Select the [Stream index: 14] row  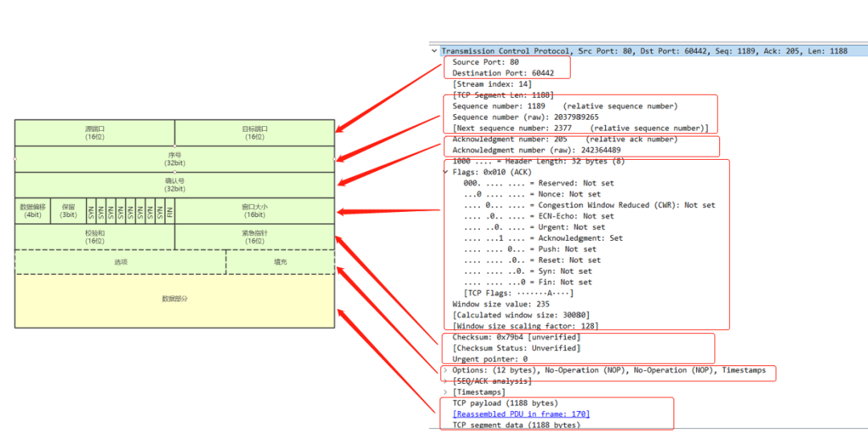492,84
